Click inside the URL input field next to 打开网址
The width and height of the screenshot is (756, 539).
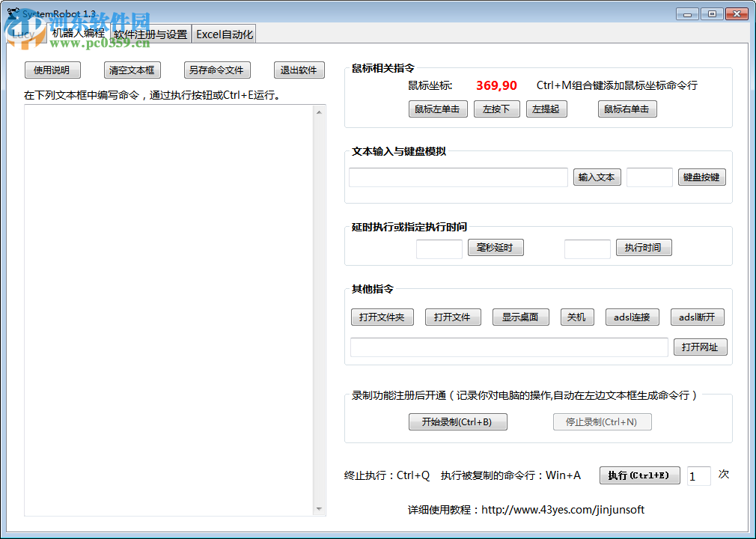tap(509, 347)
